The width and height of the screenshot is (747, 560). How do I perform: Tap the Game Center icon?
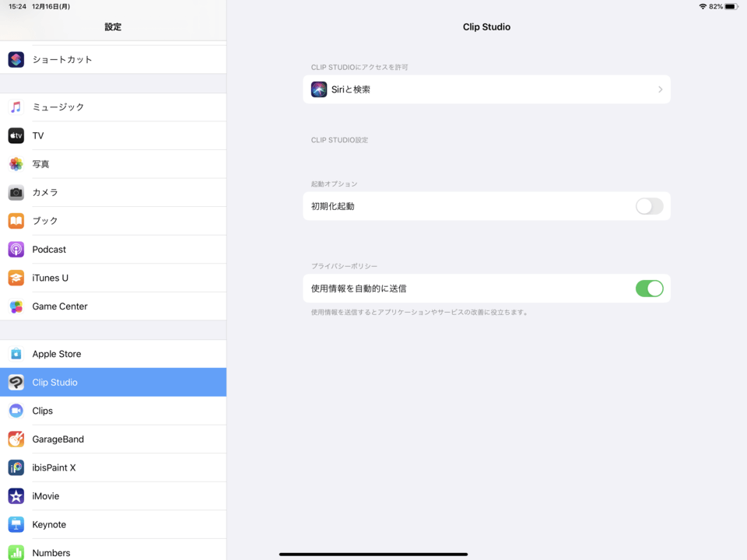16,306
